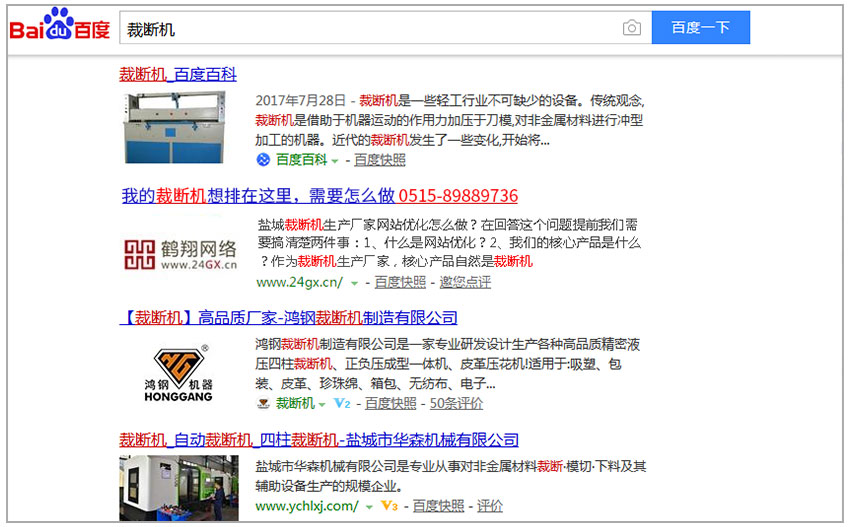Click the small brand icon before green 裁断机

coord(263,404)
